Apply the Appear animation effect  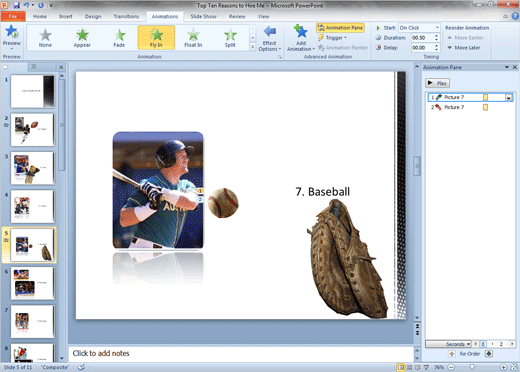tap(82, 38)
